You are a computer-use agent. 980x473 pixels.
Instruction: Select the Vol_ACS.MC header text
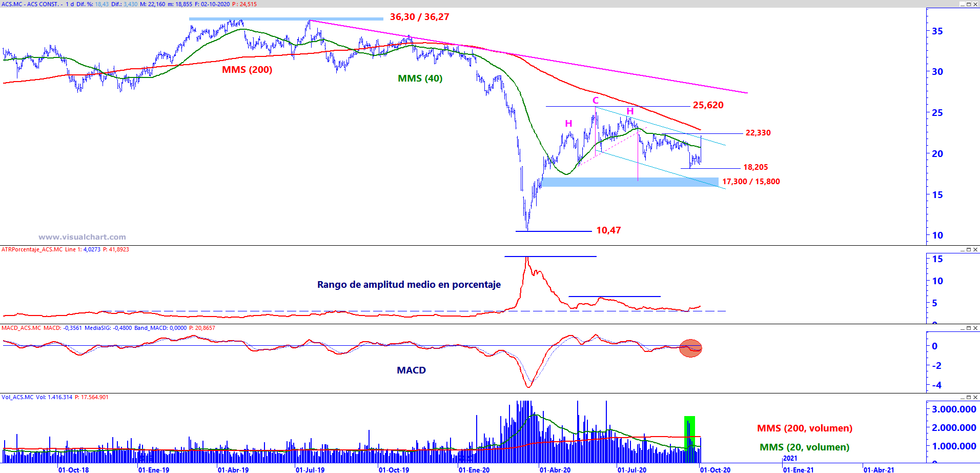(x=17, y=397)
